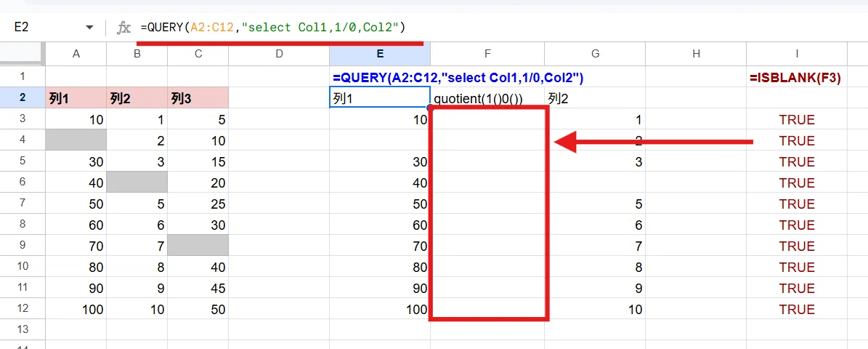Click cell A12 with value 100
Viewport: 868px width, 349px height.
click(76, 308)
